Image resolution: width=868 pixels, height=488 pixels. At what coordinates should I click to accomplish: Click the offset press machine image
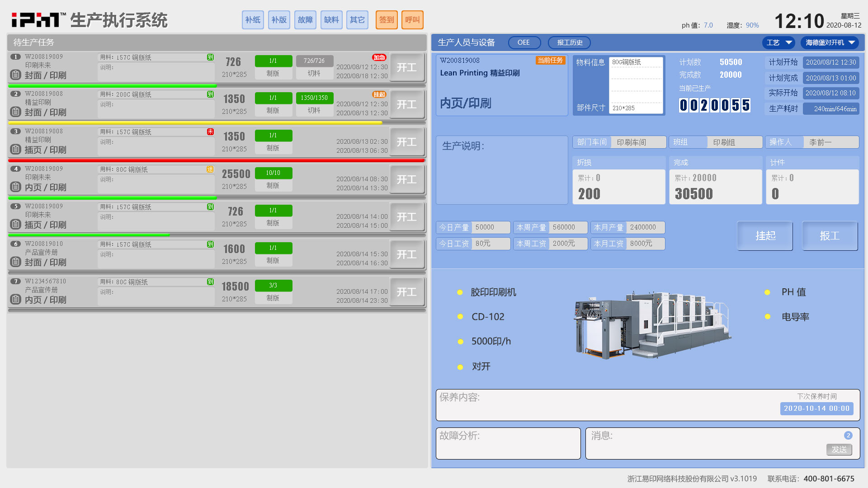(651, 324)
